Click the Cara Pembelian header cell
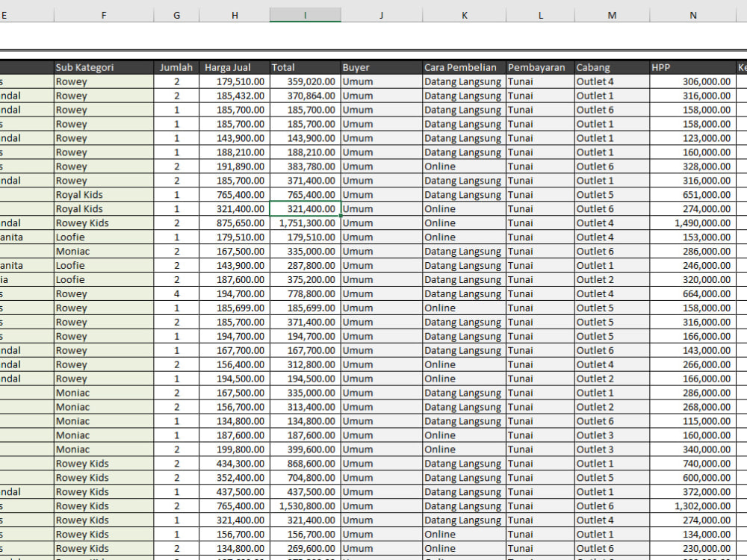747x560 pixels. (464, 68)
